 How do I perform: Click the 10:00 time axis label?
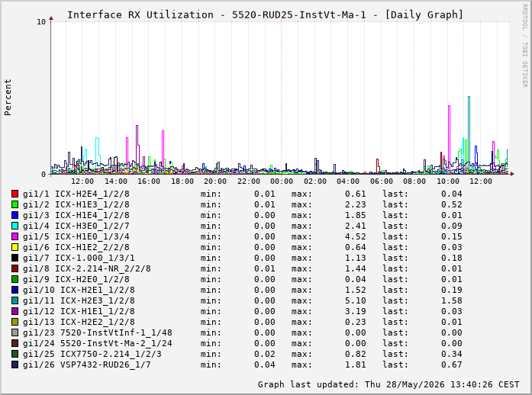(448, 181)
